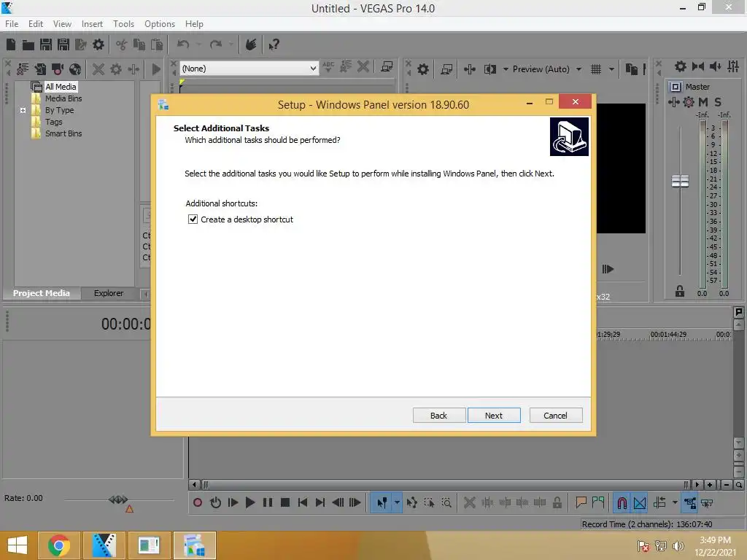
Task: Click the Lock event padlock icon
Action: click(x=557, y=503)
